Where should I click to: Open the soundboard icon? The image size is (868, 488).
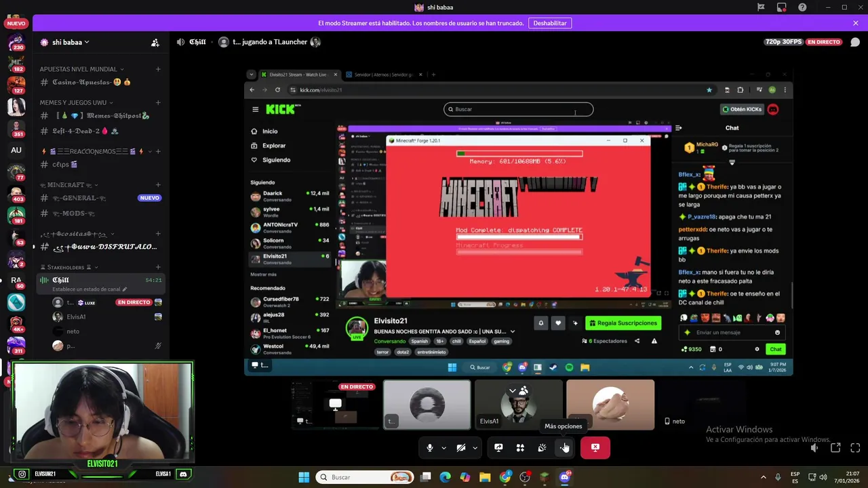542,447
